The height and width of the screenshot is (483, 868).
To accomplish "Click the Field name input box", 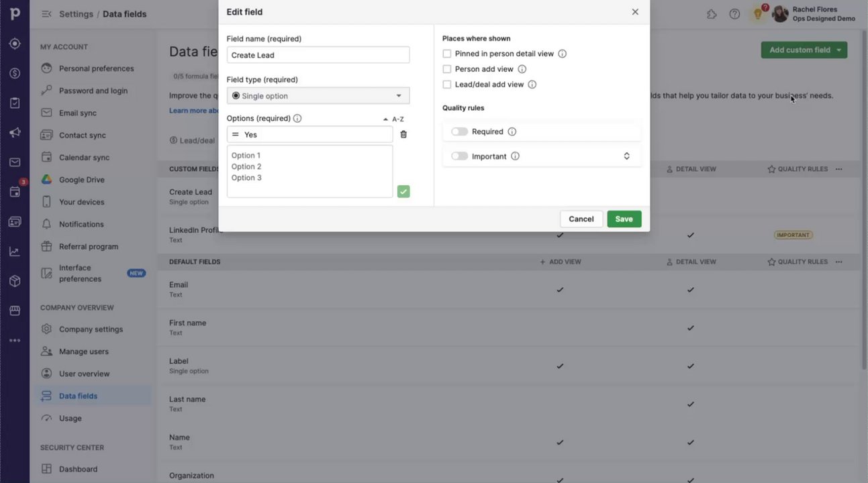I will pos(318,55).
